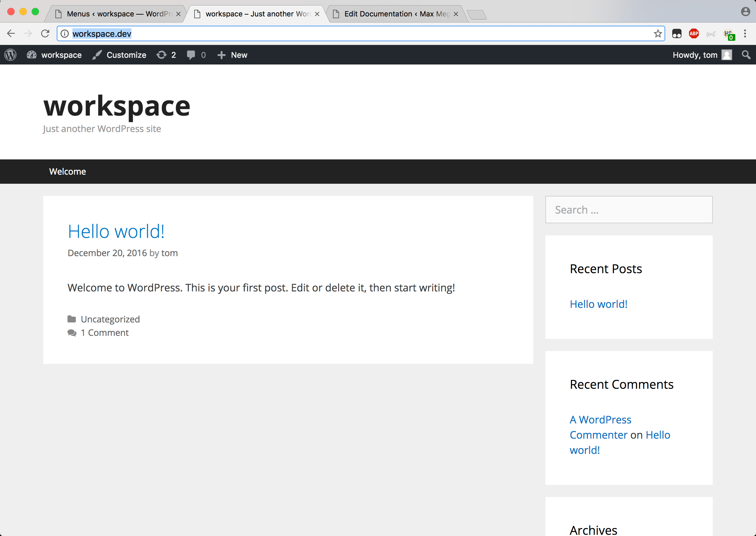Open the 1 Comment link
756x536 pixels.
point(105,333)
